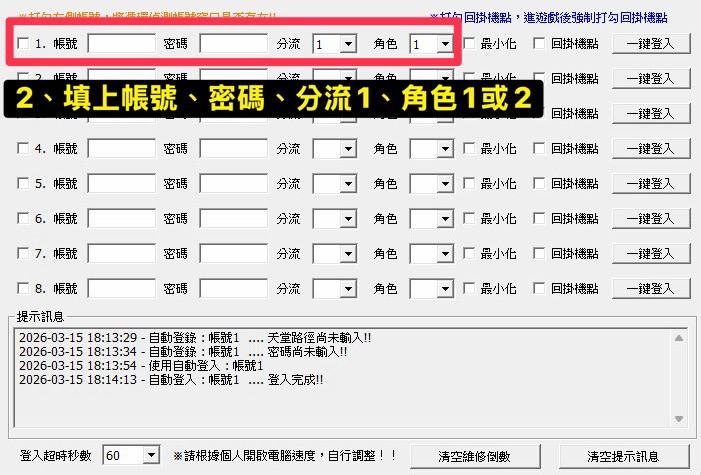This screenshot has width=701, height=475.
Task: Focus the 帳號 field in row 1
Action: tap(122, 44)
